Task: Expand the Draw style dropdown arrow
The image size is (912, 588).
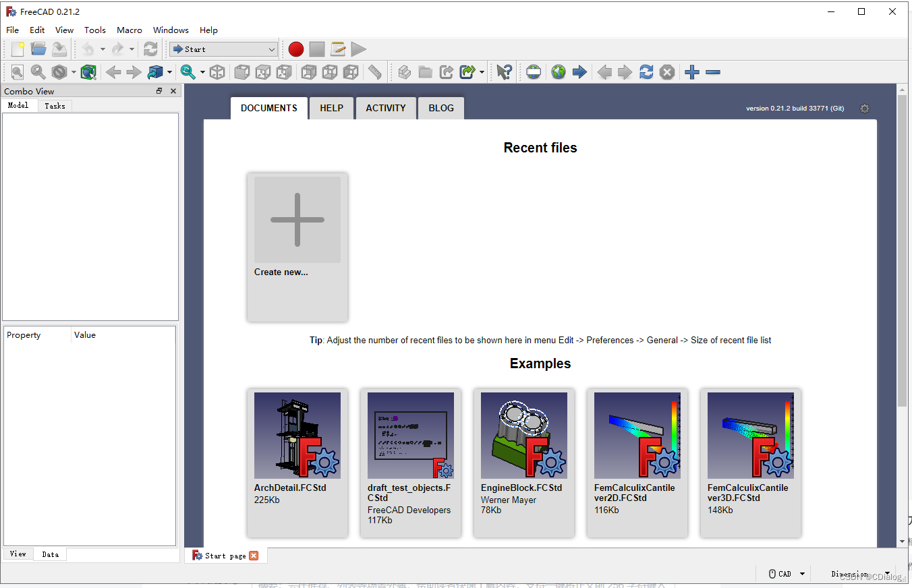Action: 74,72
